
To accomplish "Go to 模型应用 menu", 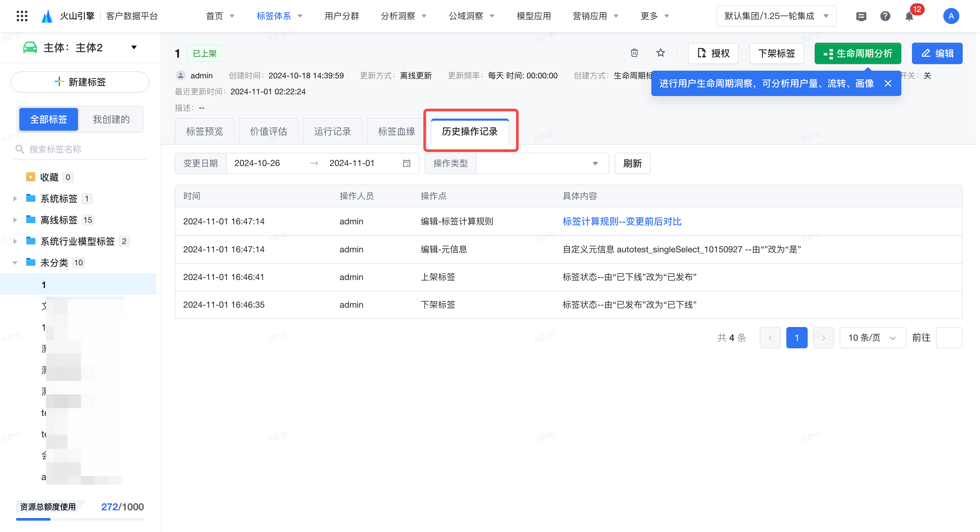I will pyautogui.click(x=534, y=16).
